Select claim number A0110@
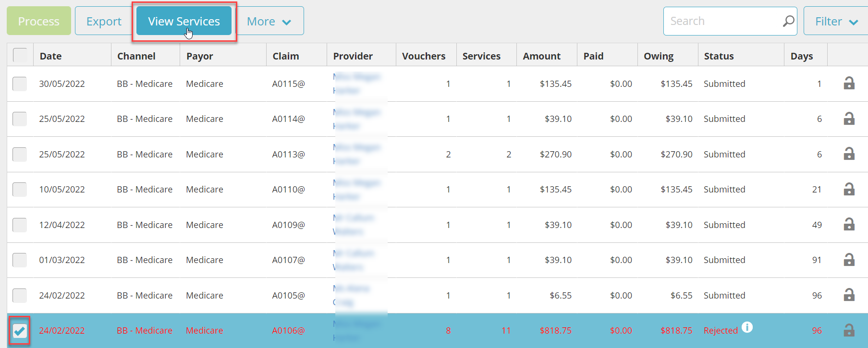Viewport: 868px width, 348px height. (x=288, y=189)
